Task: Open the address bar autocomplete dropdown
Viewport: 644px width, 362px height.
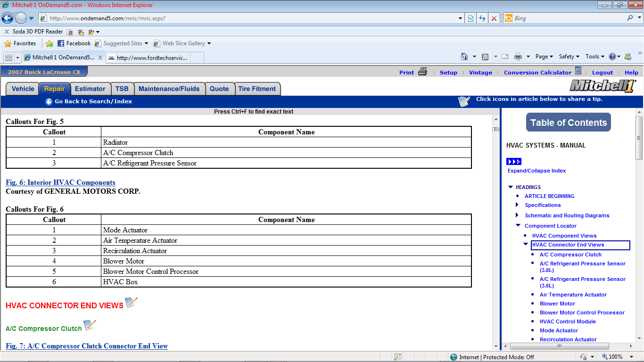Action: 461,18
